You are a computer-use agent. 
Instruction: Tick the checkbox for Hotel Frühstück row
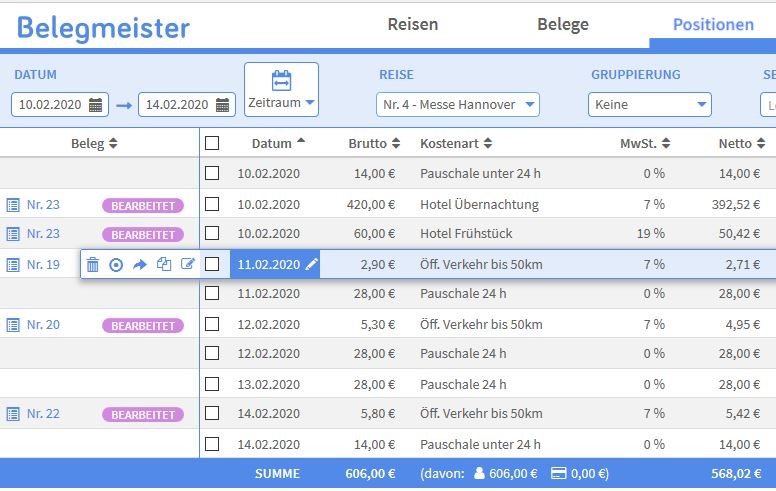(212, 234)
